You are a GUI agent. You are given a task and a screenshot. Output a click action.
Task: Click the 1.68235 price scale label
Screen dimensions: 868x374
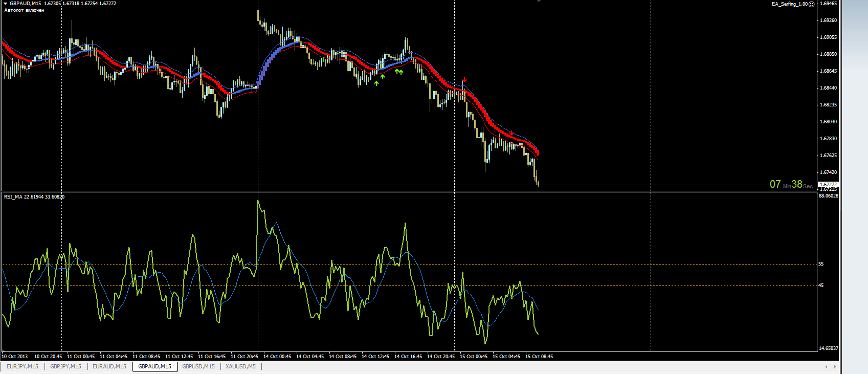click(x=828, y=105)
